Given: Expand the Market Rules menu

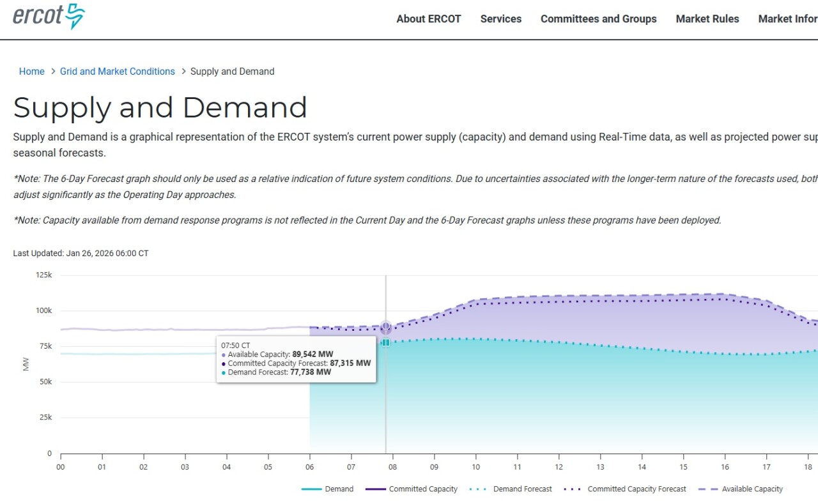Looking at the screenshot, I should [707, 19].
